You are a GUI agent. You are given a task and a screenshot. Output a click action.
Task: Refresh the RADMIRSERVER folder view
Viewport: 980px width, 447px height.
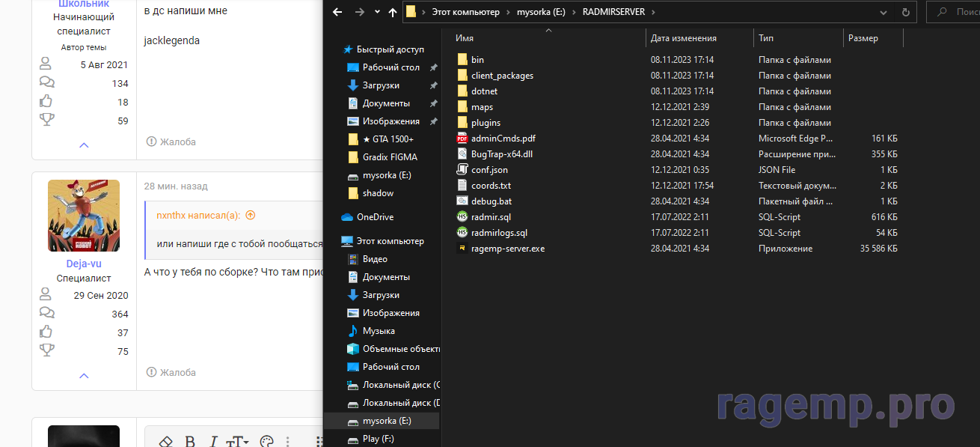pos(907,12)
